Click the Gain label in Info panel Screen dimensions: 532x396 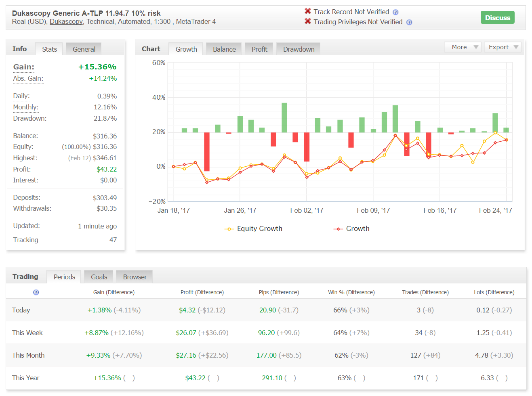24,67
